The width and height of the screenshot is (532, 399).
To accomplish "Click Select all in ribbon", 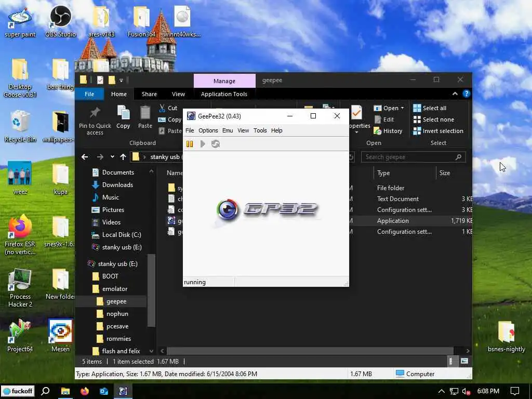I will point(430,108).
